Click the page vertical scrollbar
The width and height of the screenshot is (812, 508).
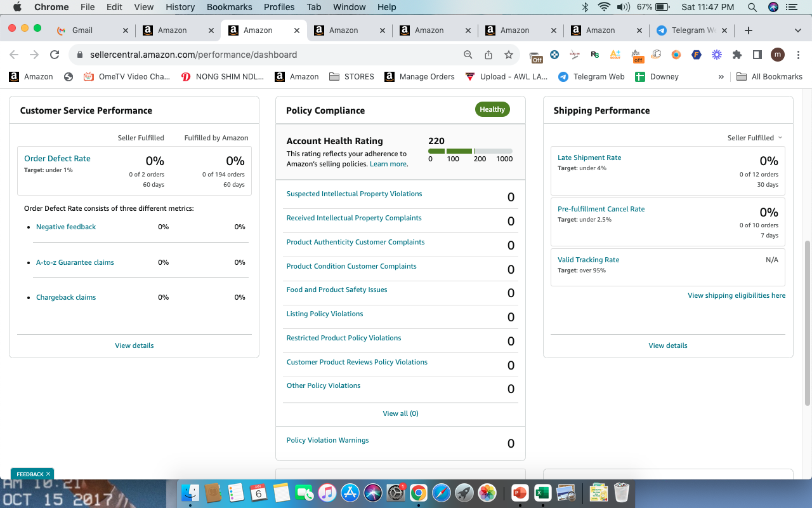coord(808,323)
